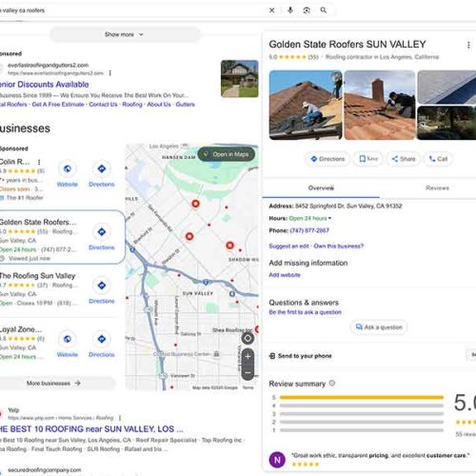Open the Golden State Roofers panel more-options menu
476x476 pixels.
[x=468, y=45]
